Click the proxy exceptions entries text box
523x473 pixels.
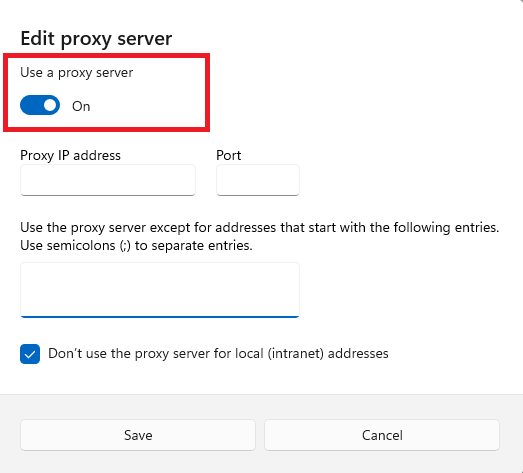[x=160, y=290]
